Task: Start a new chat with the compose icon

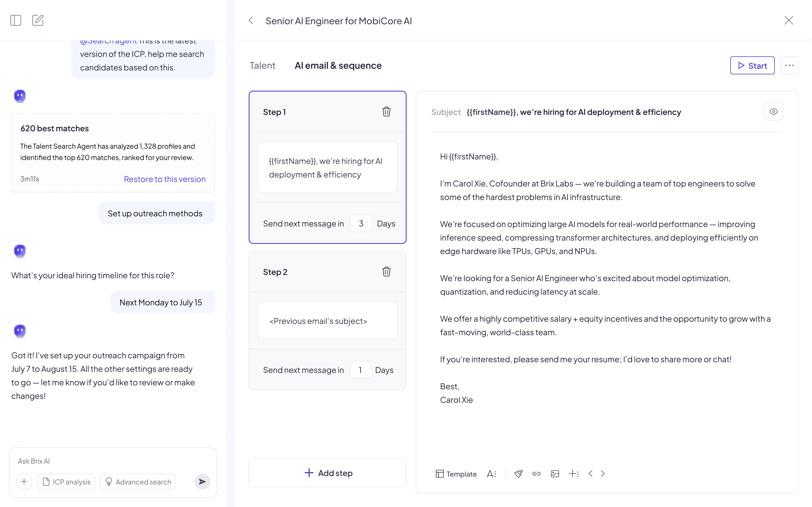Action: (x=38, y=20)
